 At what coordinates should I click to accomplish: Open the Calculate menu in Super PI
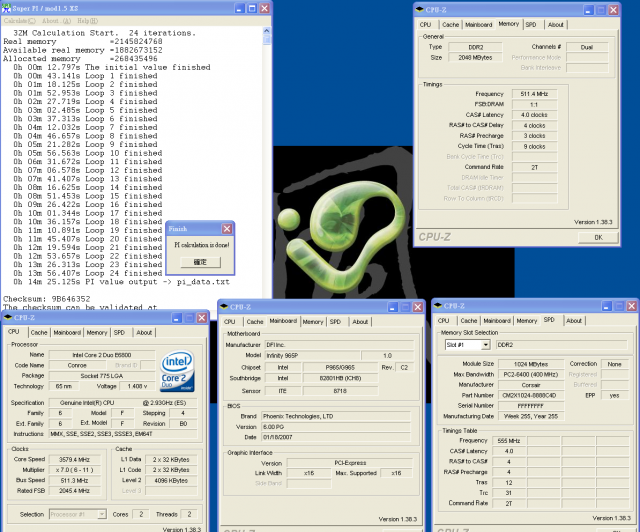pos(20,21)
